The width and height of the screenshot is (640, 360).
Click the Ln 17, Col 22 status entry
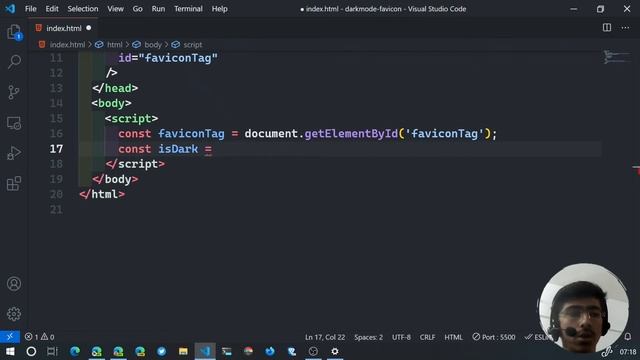click(325, 337)
